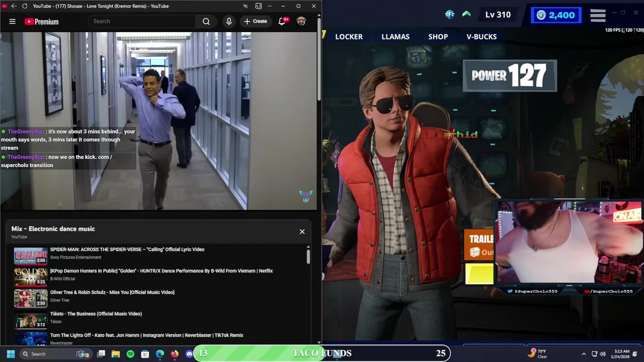Focus the YouTube search field
The image size is (644, 362).
click(142, 21)
